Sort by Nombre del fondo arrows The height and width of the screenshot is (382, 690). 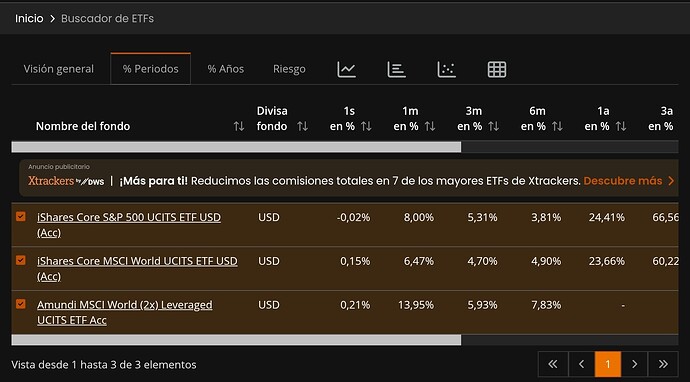tap(239, 127)
